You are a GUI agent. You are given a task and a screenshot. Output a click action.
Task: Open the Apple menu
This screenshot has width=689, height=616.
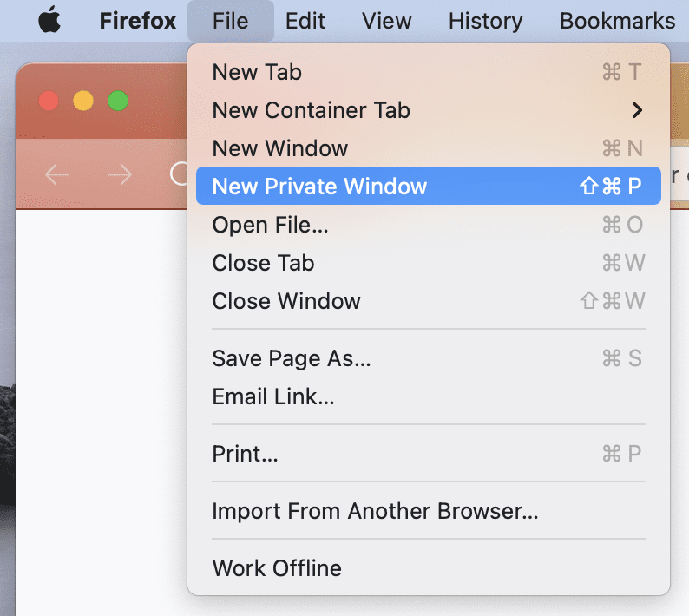coord(50,21)
